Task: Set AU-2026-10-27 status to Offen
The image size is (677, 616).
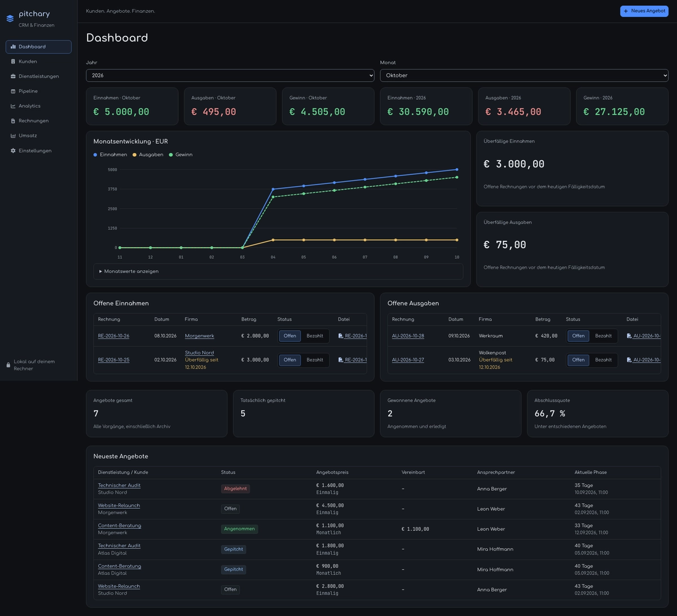Action: point(578,360)
